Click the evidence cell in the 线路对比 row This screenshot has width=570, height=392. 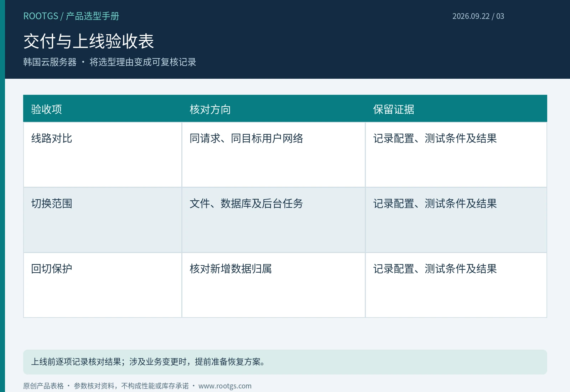[456, 155]
